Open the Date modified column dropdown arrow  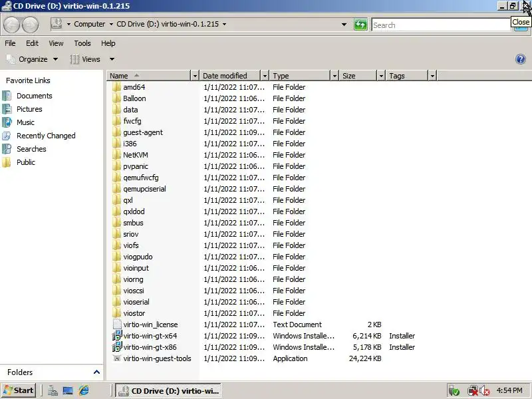tap(265, 76)
